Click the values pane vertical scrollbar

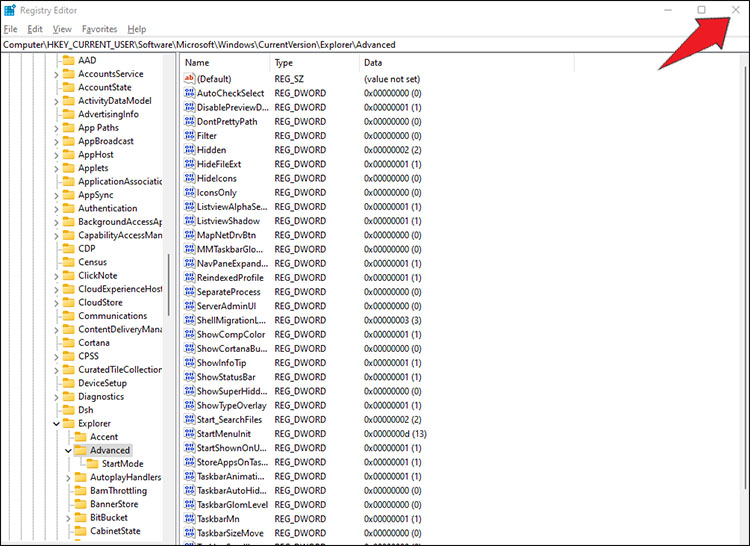[745, 277]
